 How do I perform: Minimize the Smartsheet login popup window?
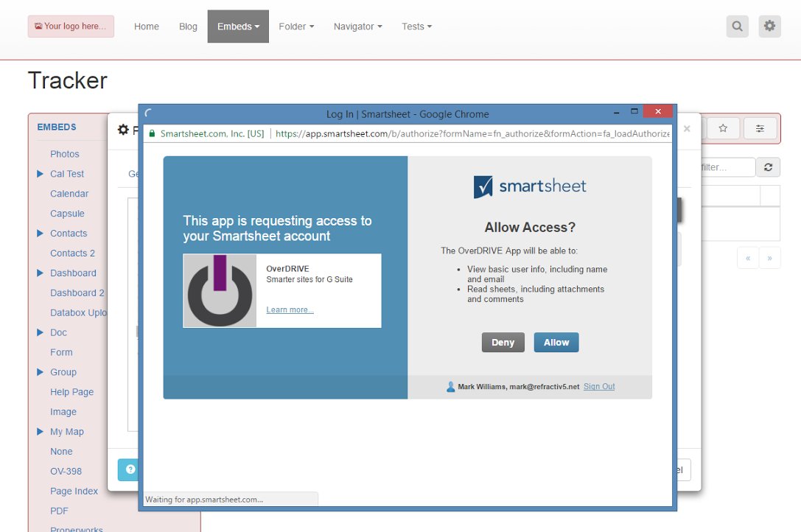pos(617,112)
